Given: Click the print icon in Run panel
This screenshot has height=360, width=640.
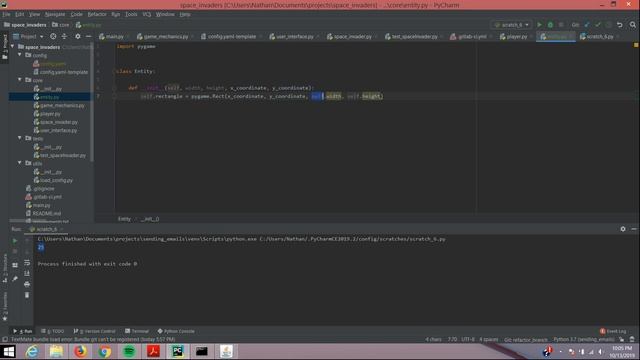Looking at the screenshot, I should pos(27,284).
